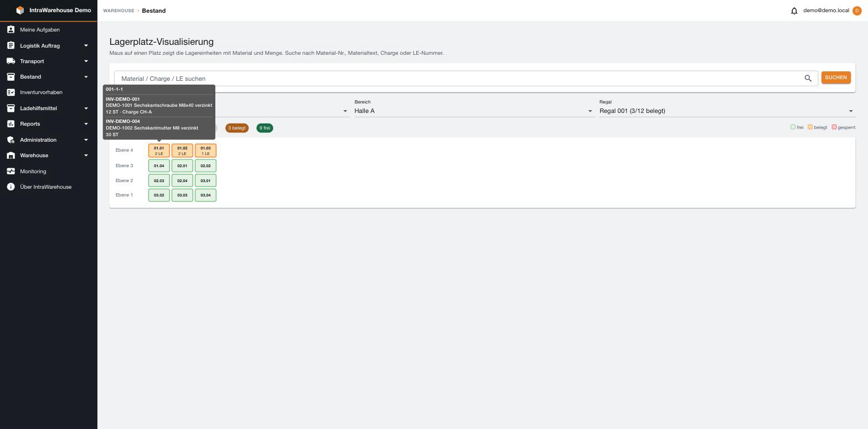Click the orange SUCHEN button
The height and width of the screenshot is (429, 868).
click(836, 77)
